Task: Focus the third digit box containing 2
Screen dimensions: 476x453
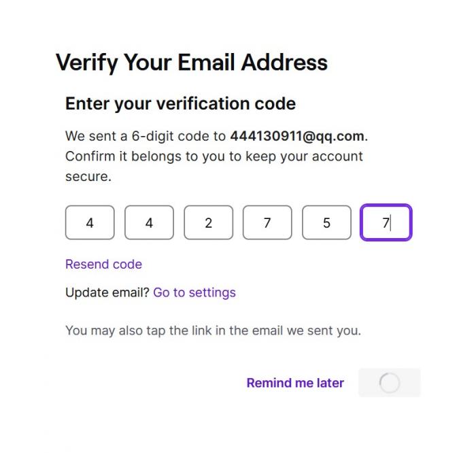Action: (x=209, y=222)
